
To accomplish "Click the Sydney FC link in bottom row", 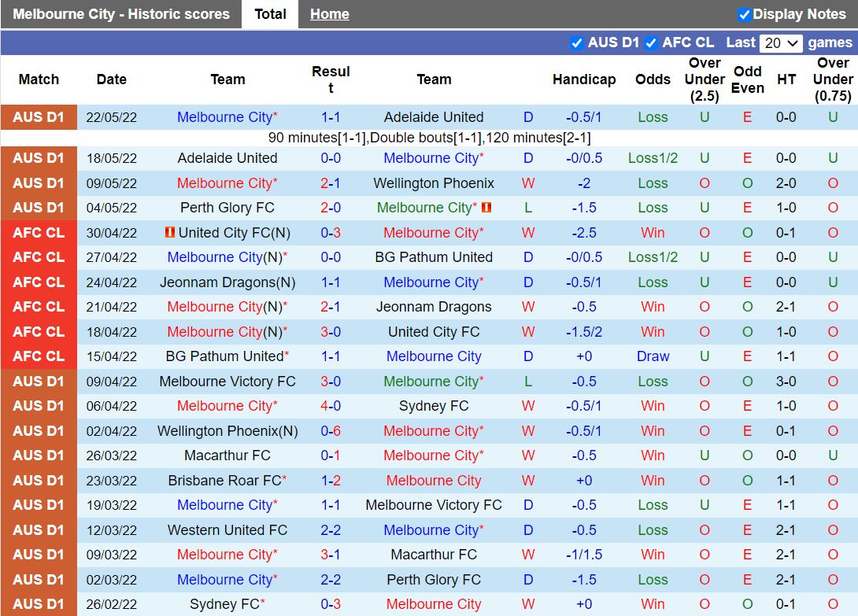I will point(227,604).
